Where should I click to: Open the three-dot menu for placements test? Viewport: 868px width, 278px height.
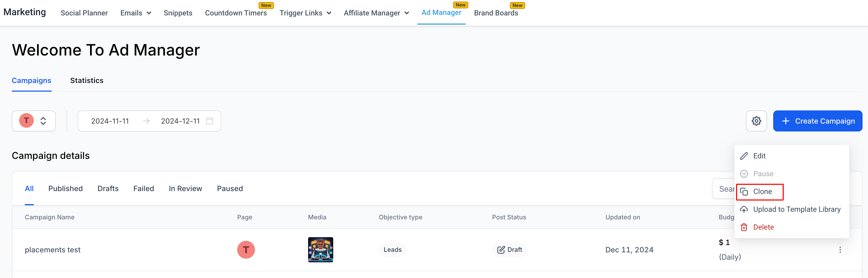pyautogui.click(x=840, y=250)
